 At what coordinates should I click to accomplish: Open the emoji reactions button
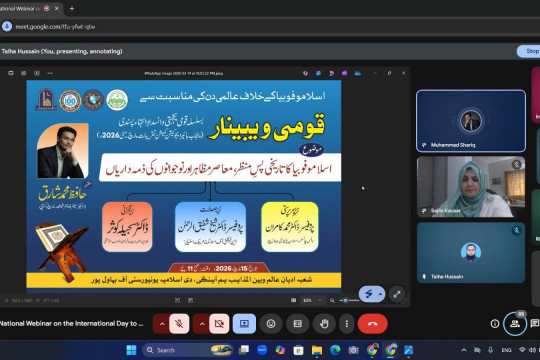pos(271,323)
